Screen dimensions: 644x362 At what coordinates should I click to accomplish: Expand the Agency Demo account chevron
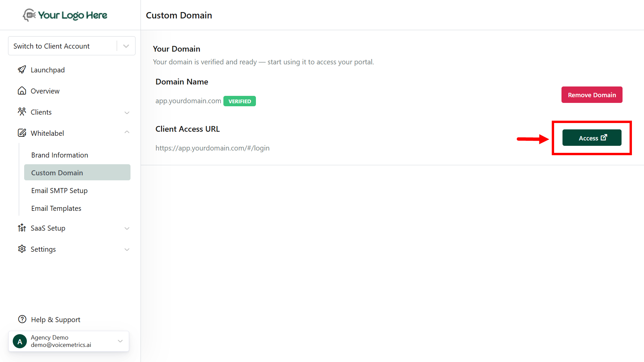(x=120, y=341)
